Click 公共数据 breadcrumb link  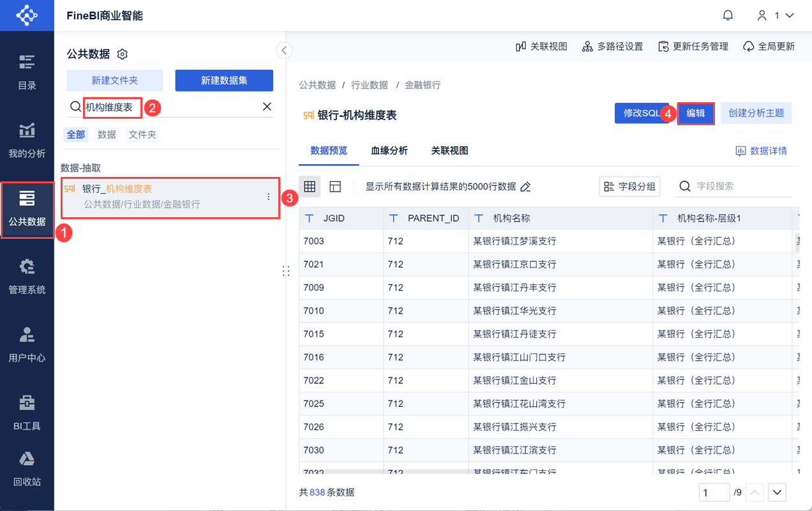[317, 85]
